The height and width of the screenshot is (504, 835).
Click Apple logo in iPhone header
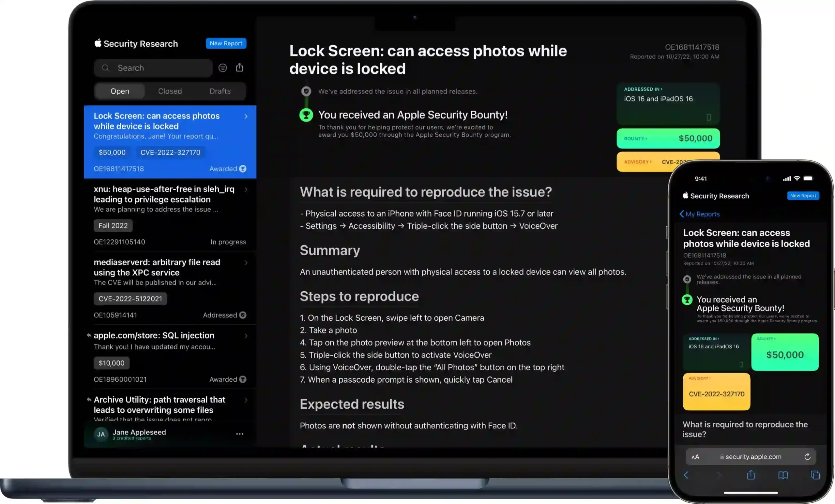(685, 196)
